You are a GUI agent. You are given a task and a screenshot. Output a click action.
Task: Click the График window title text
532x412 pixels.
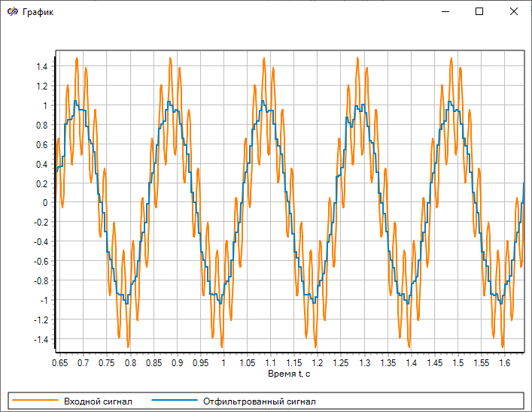pyautogui.click(x=38, y=12)
